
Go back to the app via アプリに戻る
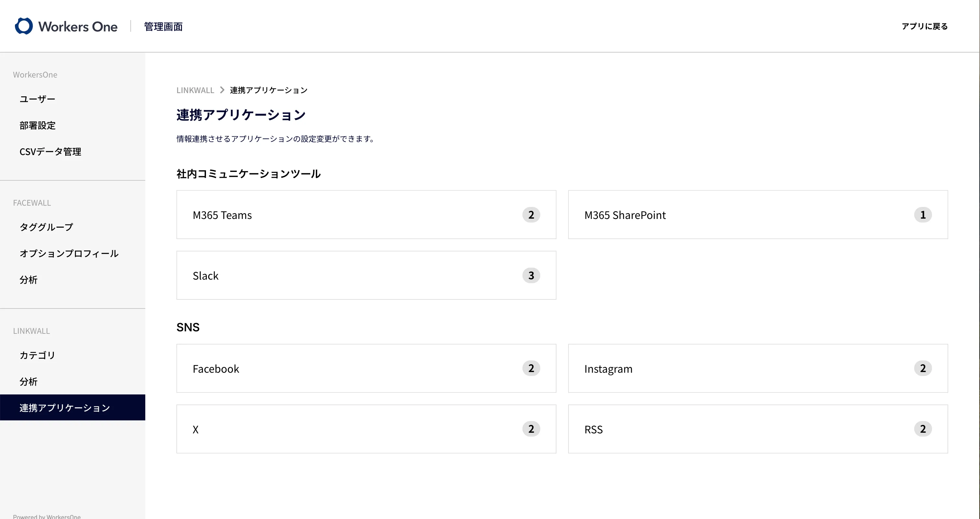coord(925,26)
